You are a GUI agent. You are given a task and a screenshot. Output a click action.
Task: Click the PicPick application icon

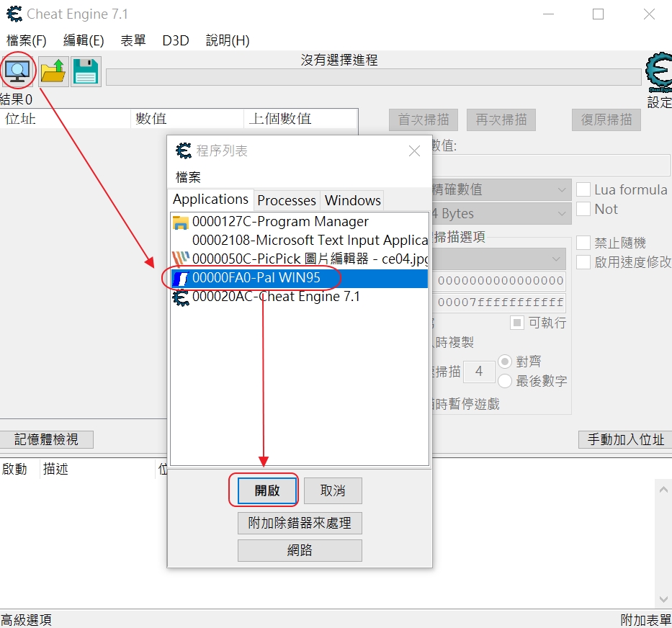(x=181, y=259)
